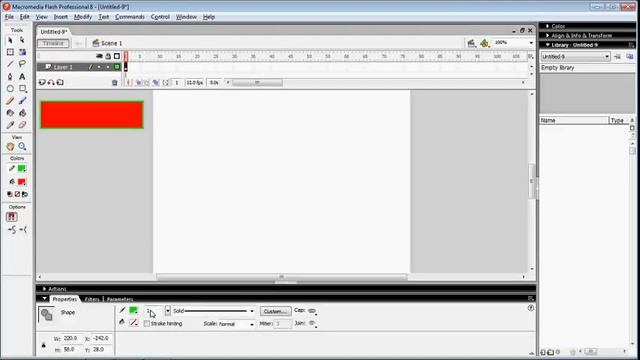
Task: Select the Rectangle tool
Action: 22,89
